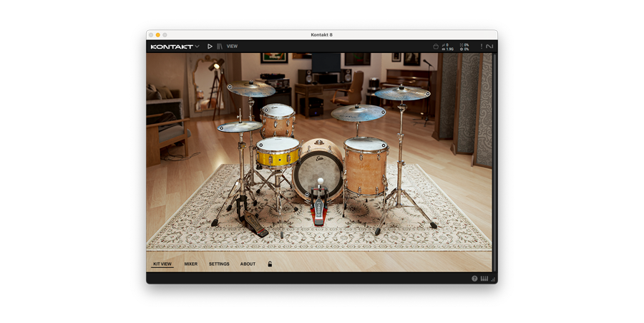Open the library browser icon
This screenshot has height=323, width=644.
(x=220, y=47)
